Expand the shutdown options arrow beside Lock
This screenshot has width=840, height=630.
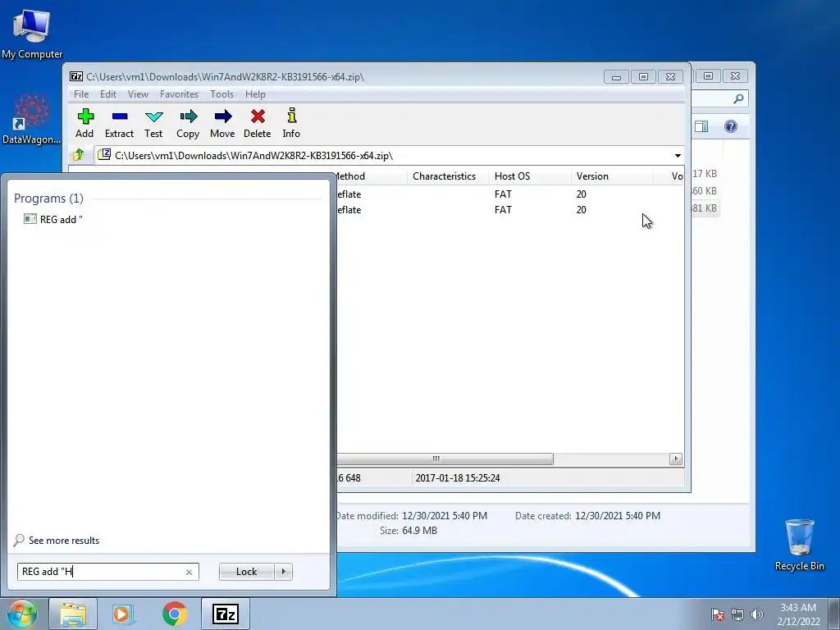tap(283, 572)
